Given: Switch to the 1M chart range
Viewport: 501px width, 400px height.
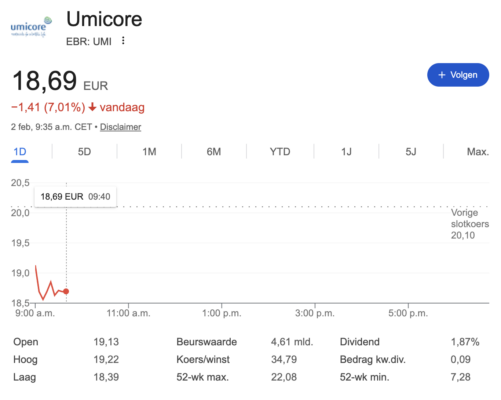Looking at the screenshot, I should coord(149,152).
